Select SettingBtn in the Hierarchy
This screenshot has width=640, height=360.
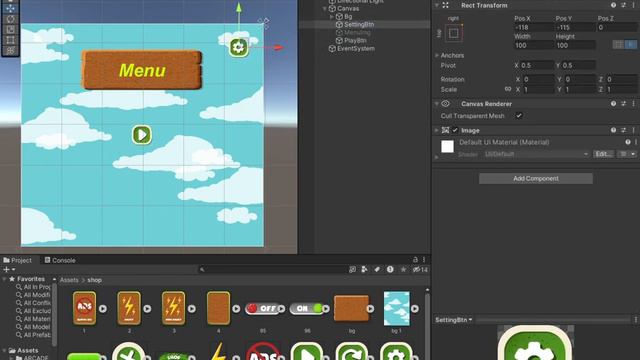click(x=359, y=24)
